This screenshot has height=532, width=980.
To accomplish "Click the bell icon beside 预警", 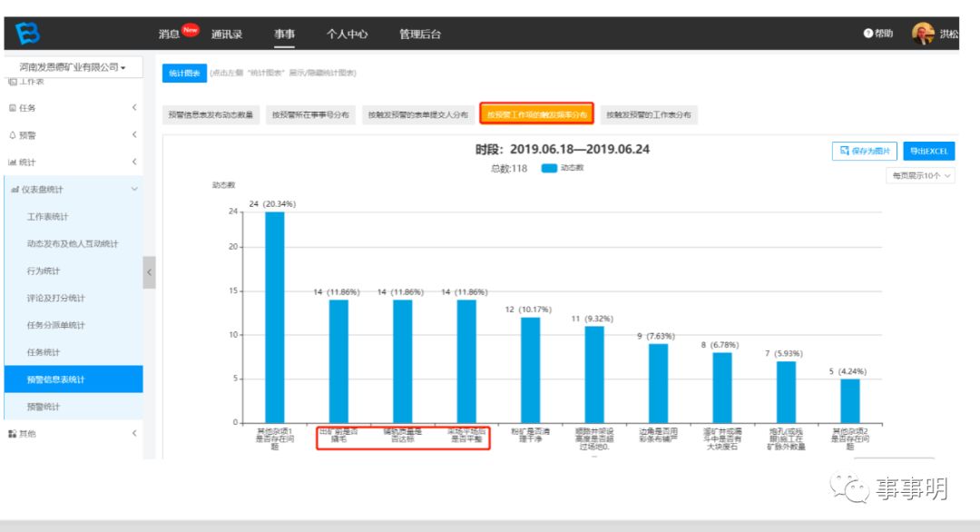I will pos(13,135).
